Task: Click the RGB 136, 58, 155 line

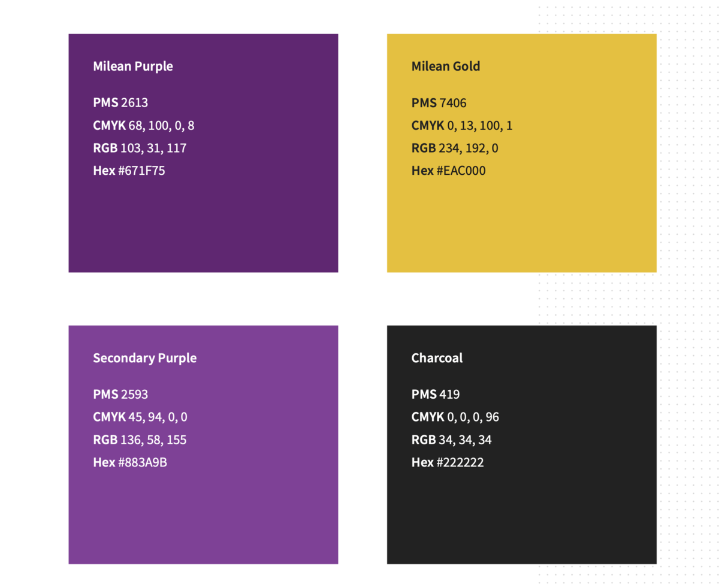Action: [x=140, y=440]
